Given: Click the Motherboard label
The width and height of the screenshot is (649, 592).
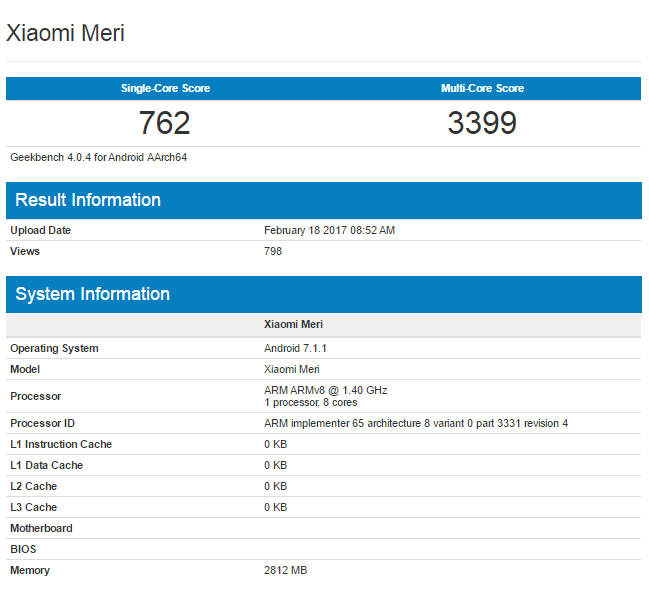Looking at the screenshot, I should pyautogui.click(x=41, y=528).
